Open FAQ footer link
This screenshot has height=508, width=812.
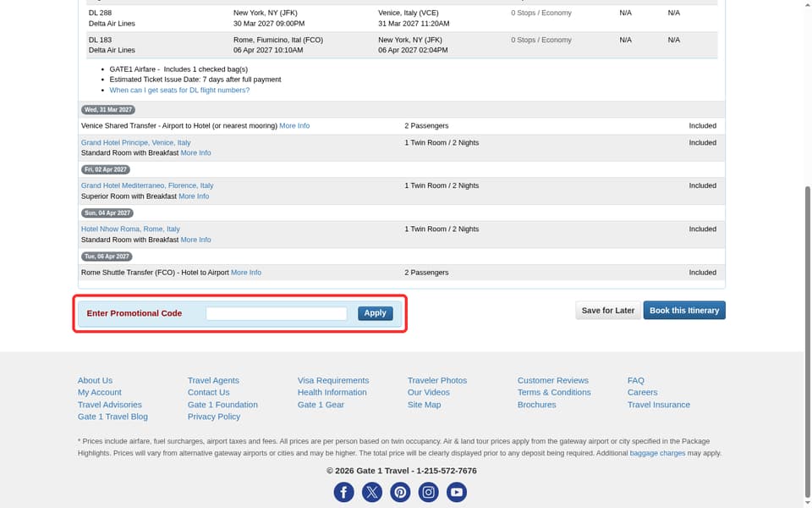pyautogui.click(x=636, y=380)
